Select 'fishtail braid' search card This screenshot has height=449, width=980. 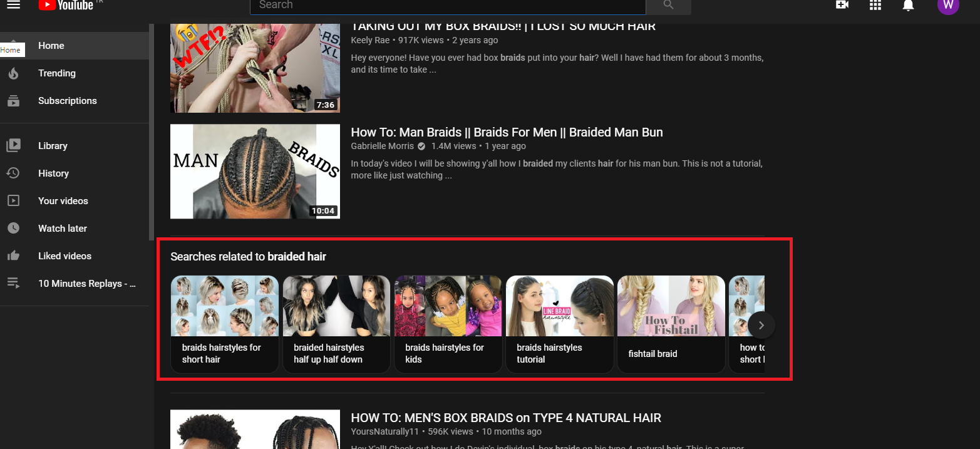tap(671, 324)
